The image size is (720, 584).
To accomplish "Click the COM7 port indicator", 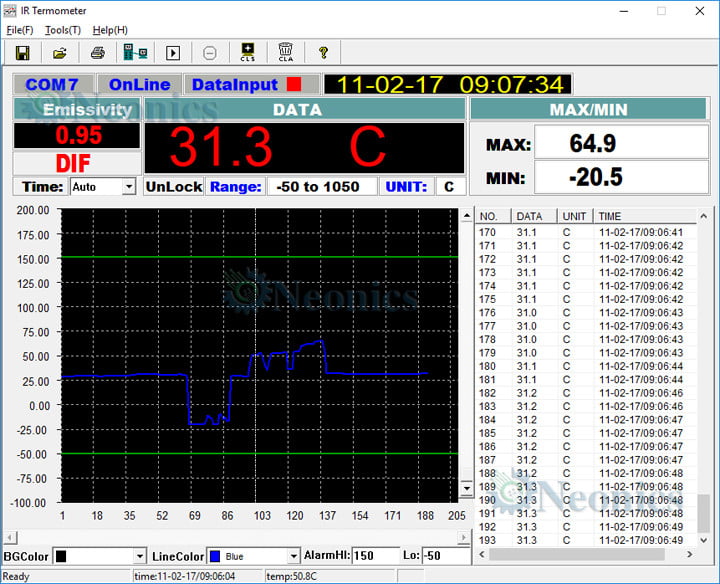I will click(x=54, y=84).
